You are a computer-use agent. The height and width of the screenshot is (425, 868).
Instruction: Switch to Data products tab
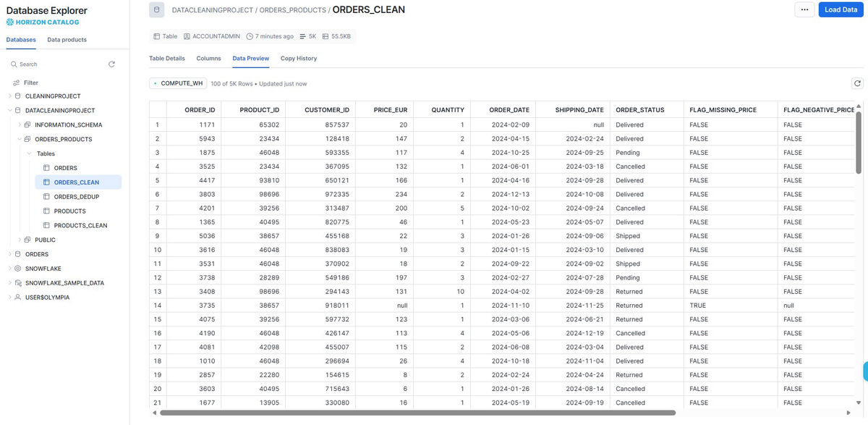[x=67, y=40]
